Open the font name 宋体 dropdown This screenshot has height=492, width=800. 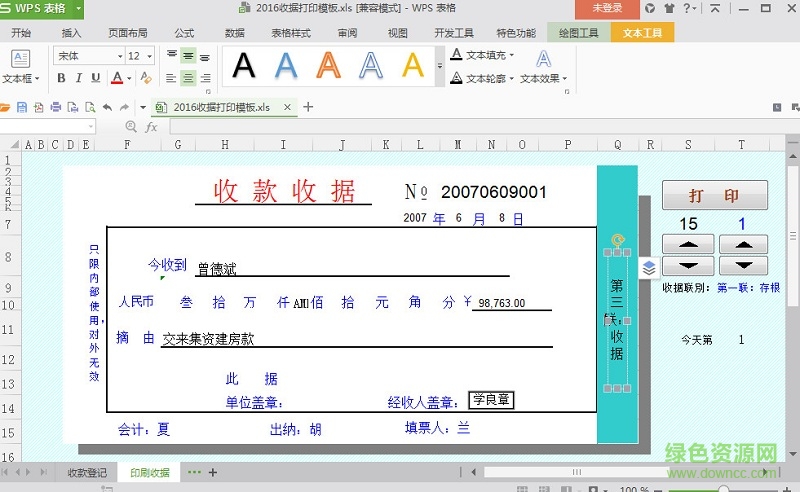click(120, 56)
